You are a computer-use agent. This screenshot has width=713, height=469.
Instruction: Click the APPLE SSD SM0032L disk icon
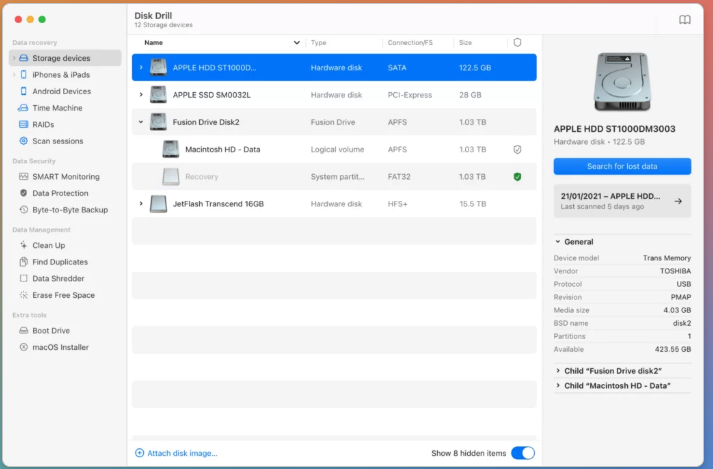pos(158,95)
